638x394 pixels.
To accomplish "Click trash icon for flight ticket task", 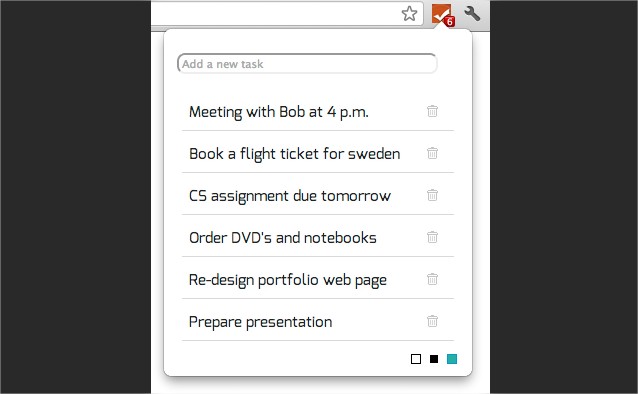I will pos(432,153).
